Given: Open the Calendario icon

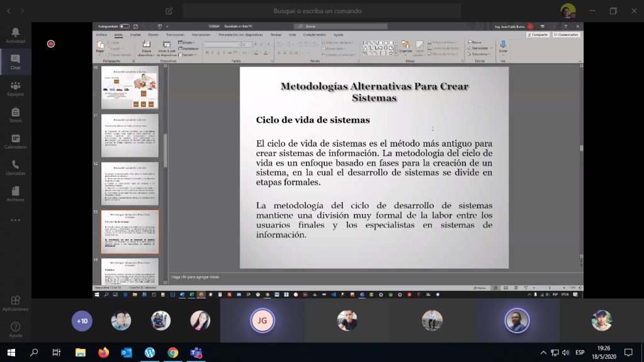Looking at the screenshot, I should [15, 142].
